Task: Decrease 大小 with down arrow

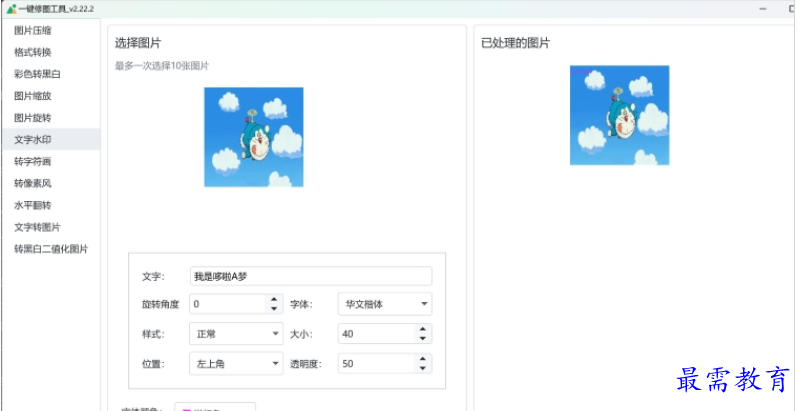Action: pos(422,339)
